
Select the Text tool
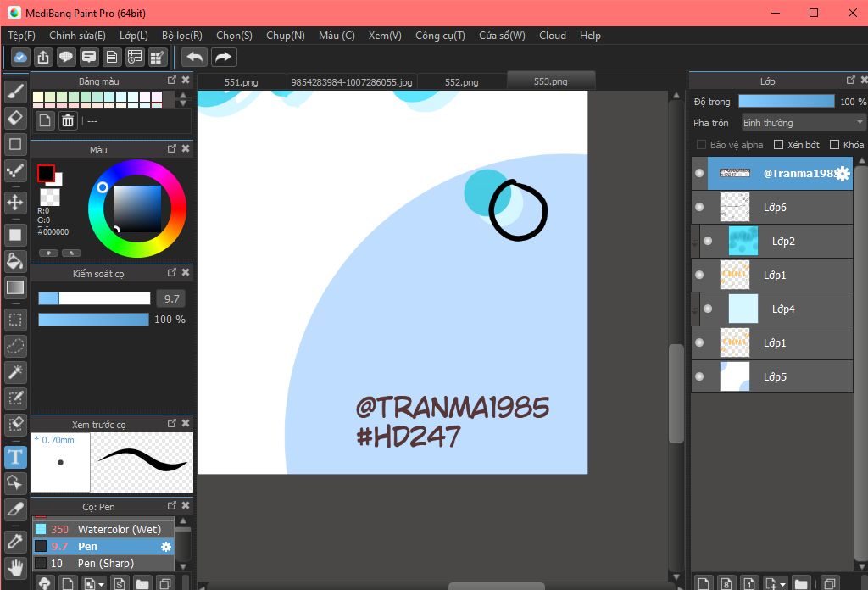coord(15,457)
